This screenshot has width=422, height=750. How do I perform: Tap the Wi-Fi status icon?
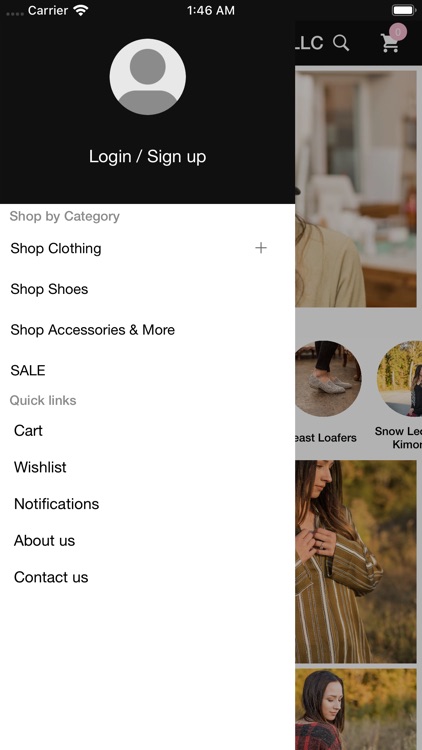pyautogui.click(x=82, y=11)
